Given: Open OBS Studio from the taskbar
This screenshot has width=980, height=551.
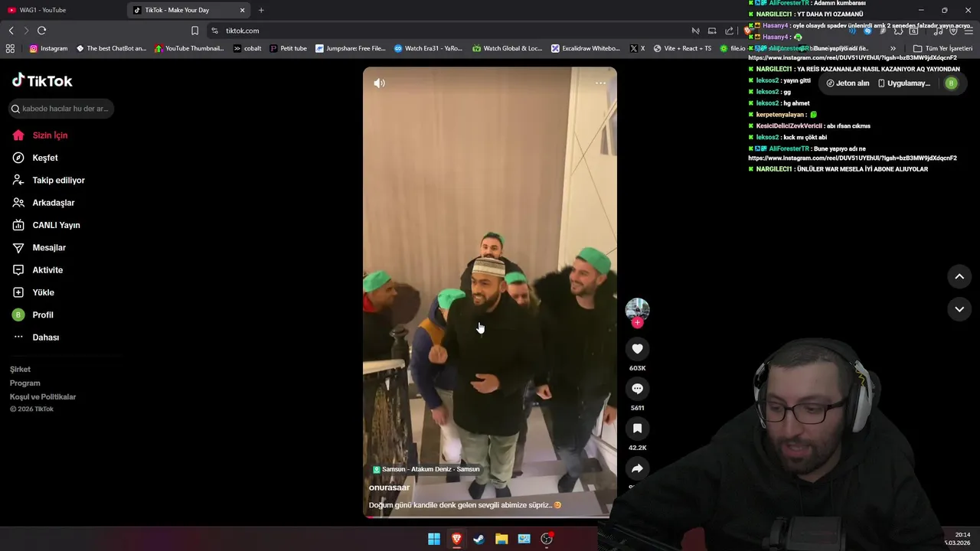Looking at the screenshot, I should [x=547, y=539].
